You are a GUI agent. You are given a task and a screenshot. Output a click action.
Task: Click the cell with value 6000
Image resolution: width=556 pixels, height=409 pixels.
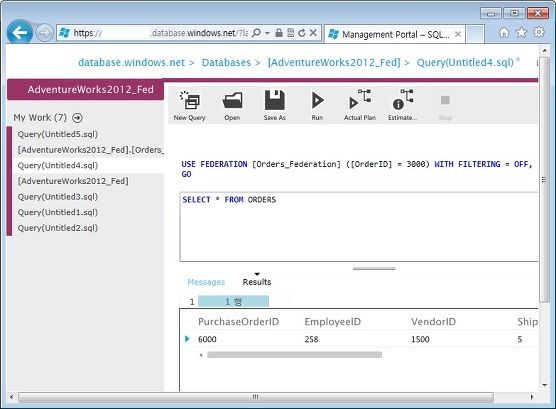[x=207, y=339]
